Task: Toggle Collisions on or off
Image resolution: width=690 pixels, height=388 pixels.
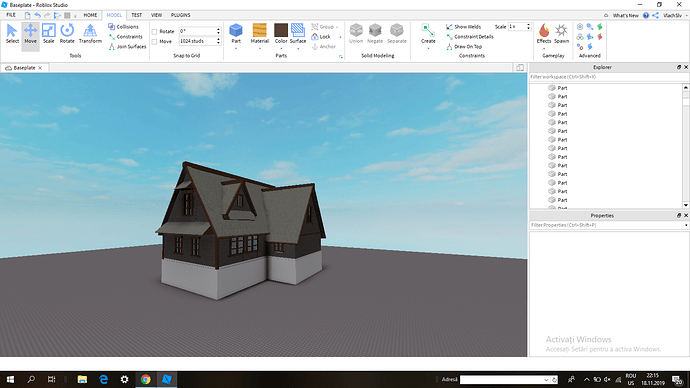Action: (124, 27)
